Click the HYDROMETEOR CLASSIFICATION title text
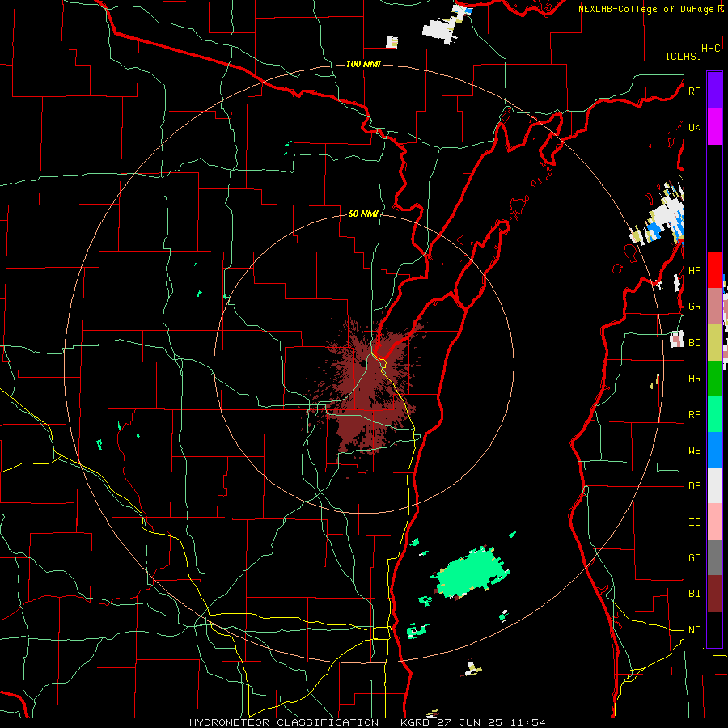This screenshot has height=728, width=728. click(x=284, y=722)
